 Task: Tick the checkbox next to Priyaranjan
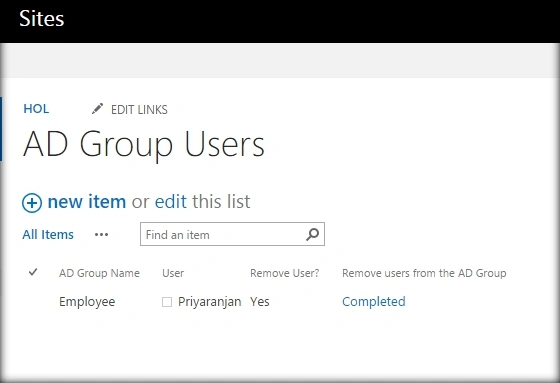point(167,302)
